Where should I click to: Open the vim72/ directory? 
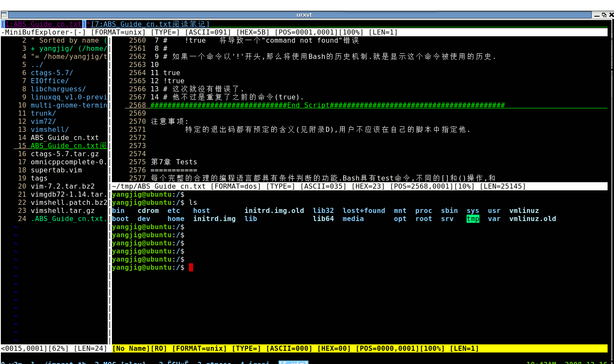[43, 121]
